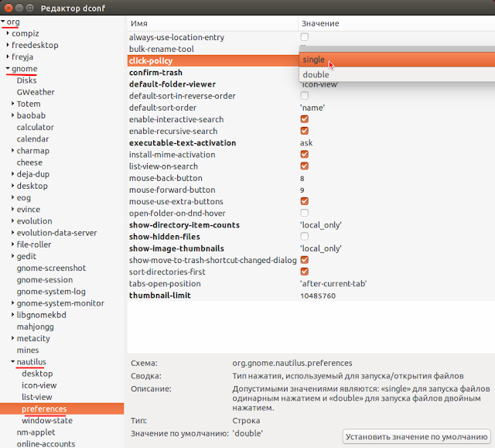Select the GWeather tree item
The height and width of the screenshot is (448, 495).
[36, 92]
